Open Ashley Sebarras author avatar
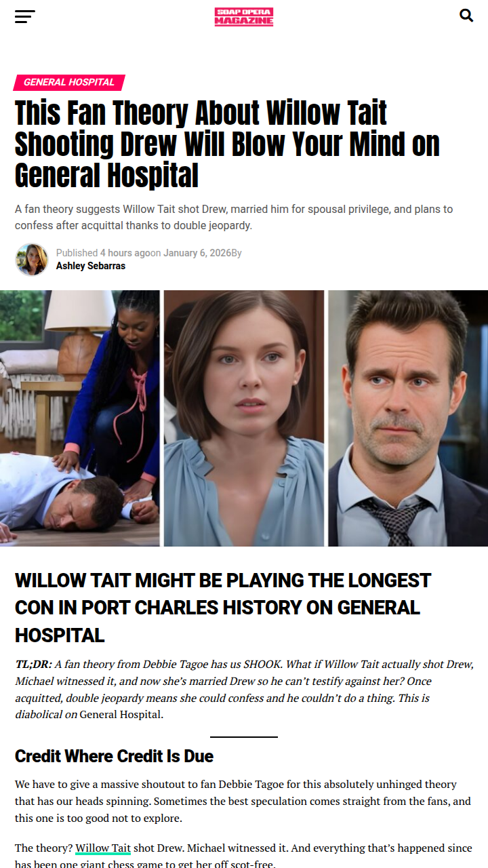The height and width of the screenshot is (868, 488). (x=32, y=260)
